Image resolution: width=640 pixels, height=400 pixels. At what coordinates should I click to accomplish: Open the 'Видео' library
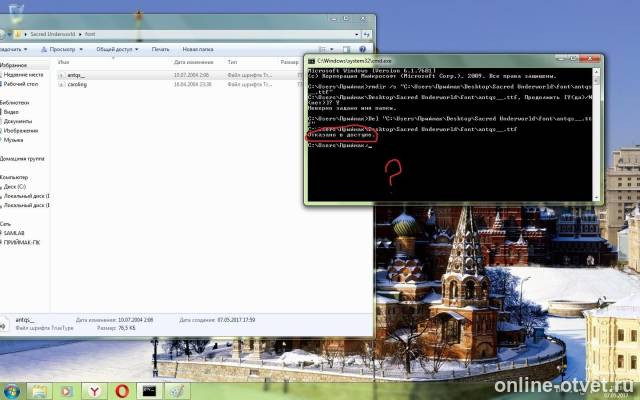[x=11, y=112]
